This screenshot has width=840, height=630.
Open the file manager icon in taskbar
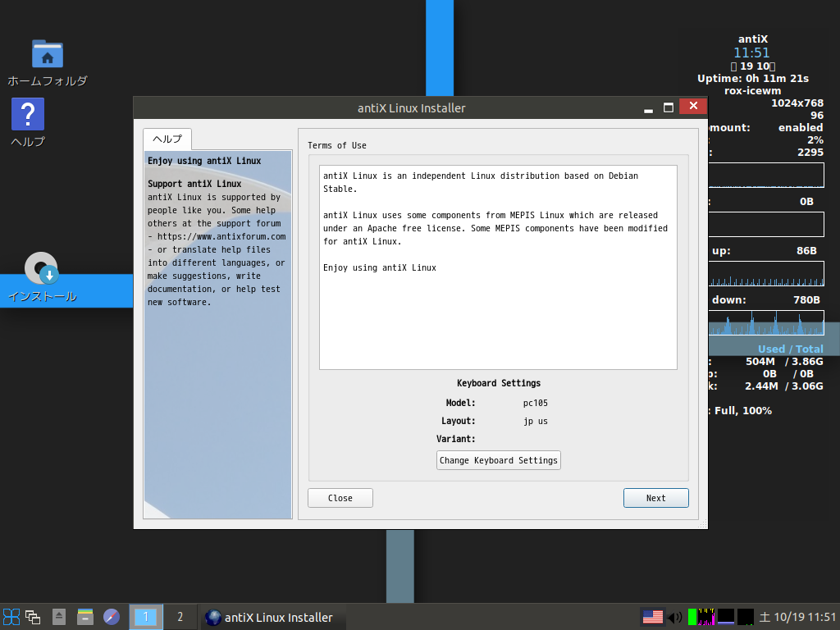pyautogui.click(x=85, y=617)
